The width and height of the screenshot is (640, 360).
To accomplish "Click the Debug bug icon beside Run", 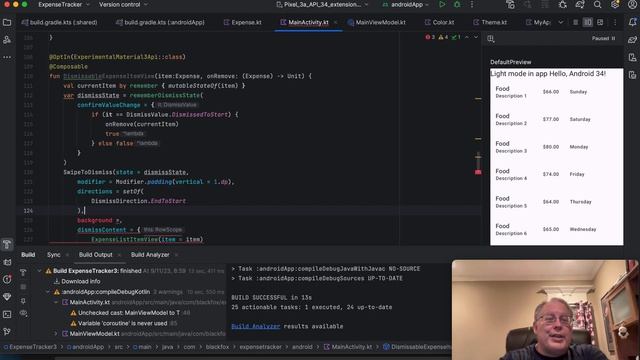I will point(457,4).
